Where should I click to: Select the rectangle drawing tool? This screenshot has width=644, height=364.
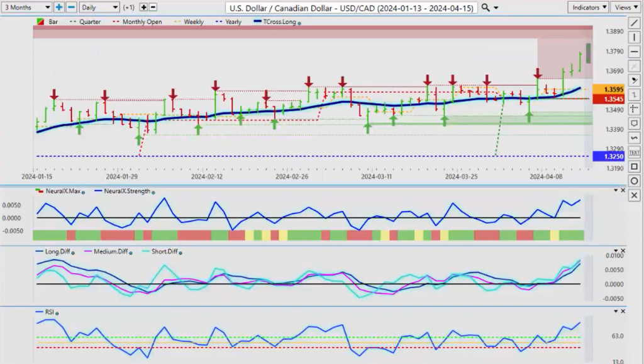634,167
